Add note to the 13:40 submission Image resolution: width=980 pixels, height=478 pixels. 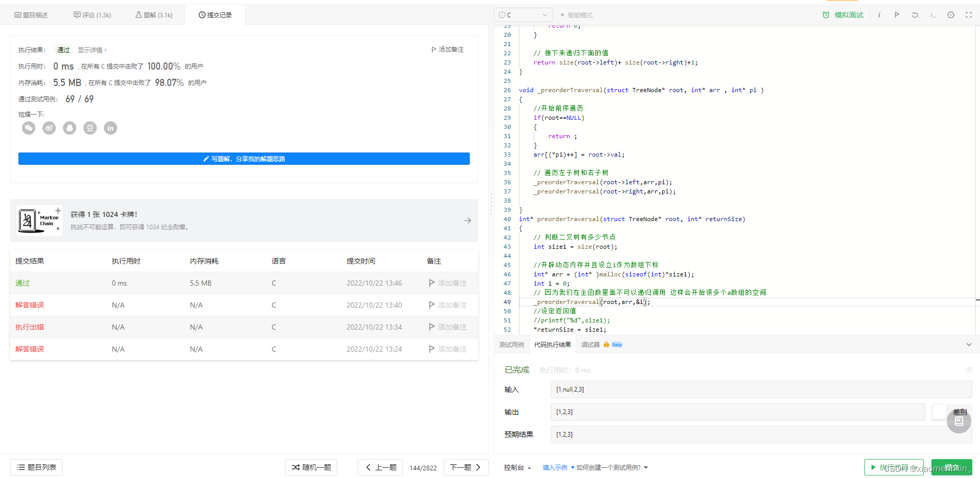pyautogui.click(x=448, y=305)
